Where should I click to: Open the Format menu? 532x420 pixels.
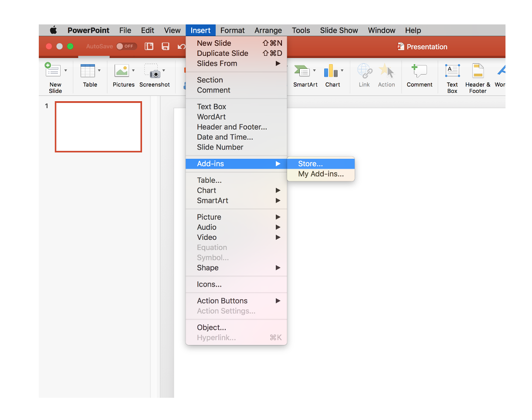tap(232, 30)
